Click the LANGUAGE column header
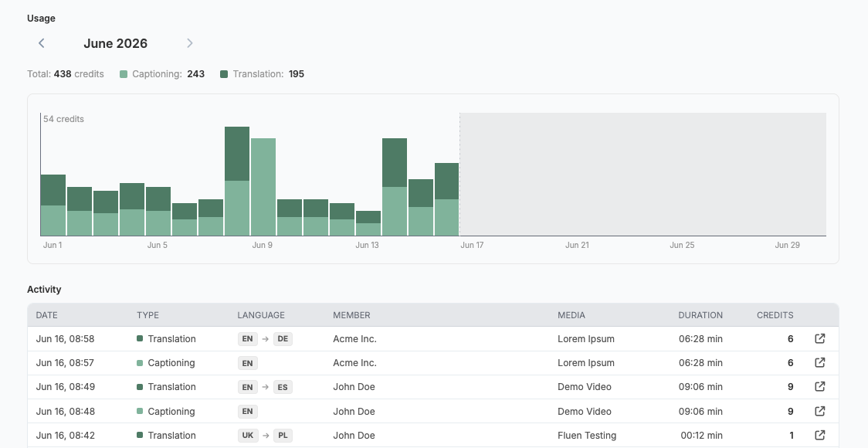 point(261,315)
